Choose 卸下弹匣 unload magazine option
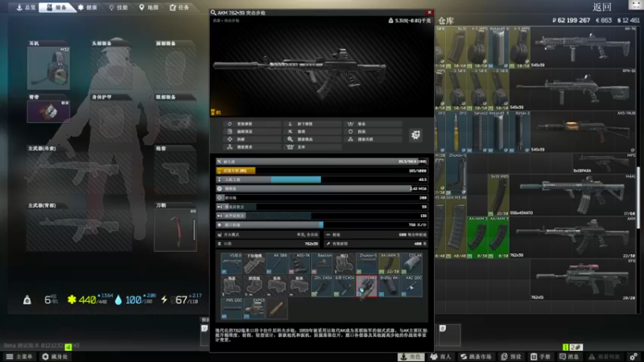Viewport: 644px width, 362px height. [312, 124]
